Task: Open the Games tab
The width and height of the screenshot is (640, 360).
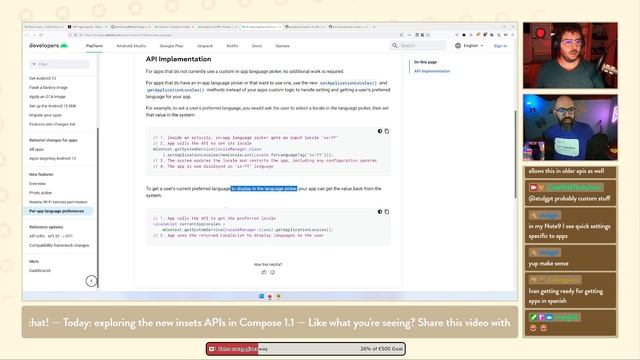Action: tap(282, 46)
